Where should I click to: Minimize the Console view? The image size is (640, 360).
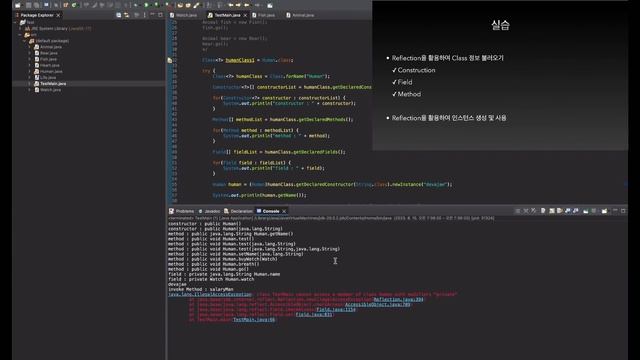click(x=616, y=210)
